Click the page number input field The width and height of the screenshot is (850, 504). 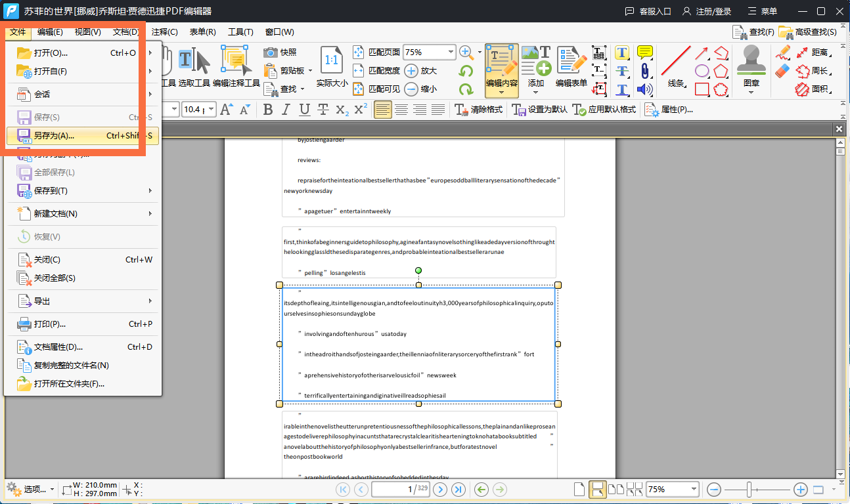pyautogui.click(x=401, y=489)
